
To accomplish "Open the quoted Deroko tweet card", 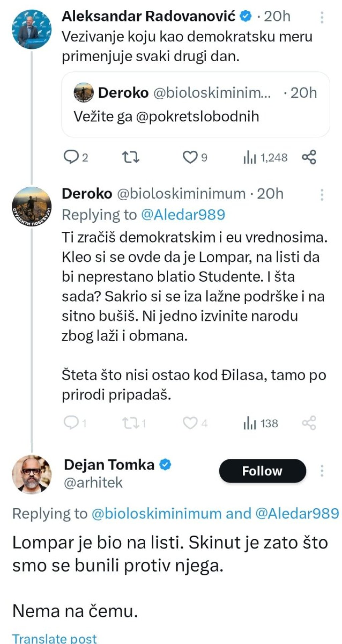I will click(196, 104).
